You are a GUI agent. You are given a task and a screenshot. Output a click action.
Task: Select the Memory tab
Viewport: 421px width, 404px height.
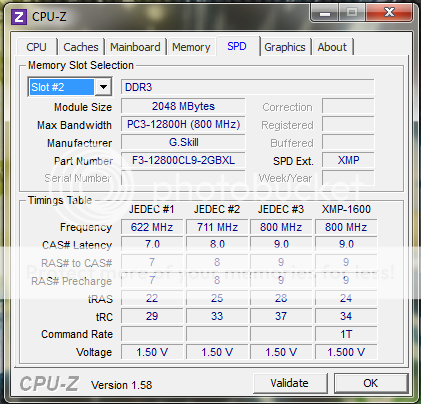tap(191, 47)
